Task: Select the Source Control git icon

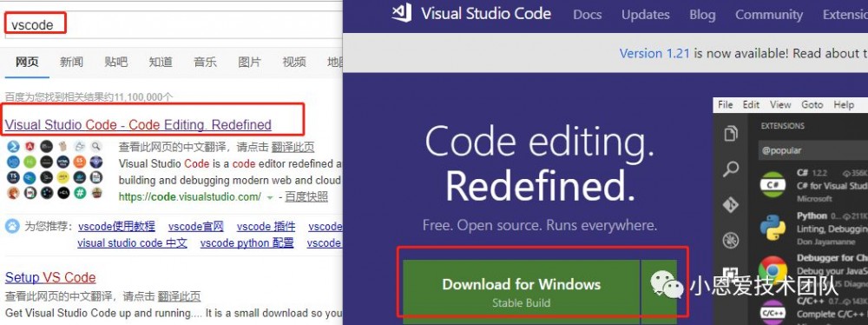Action: [731, 205]
